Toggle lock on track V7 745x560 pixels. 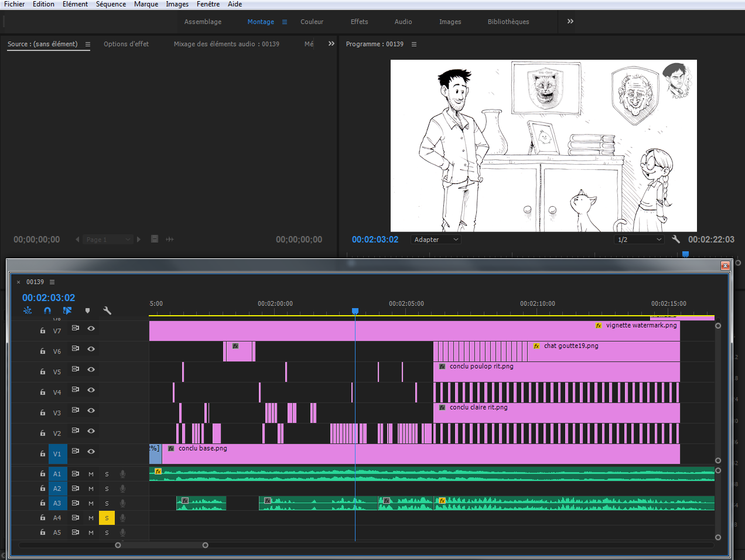(x=42, y=331)
